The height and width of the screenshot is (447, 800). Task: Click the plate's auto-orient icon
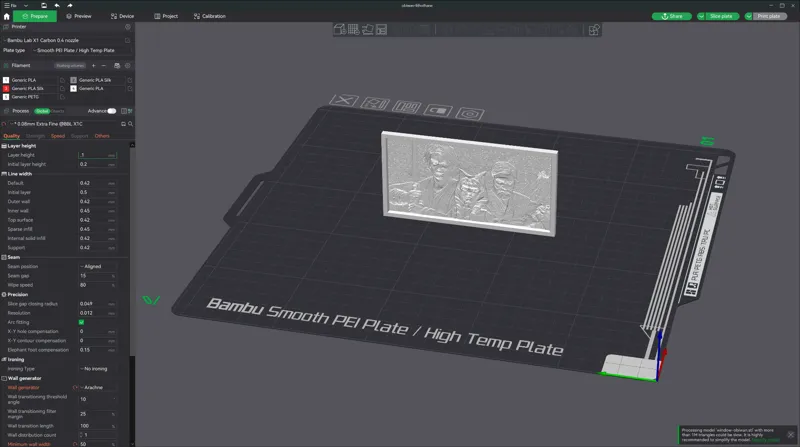coord(376,104)
